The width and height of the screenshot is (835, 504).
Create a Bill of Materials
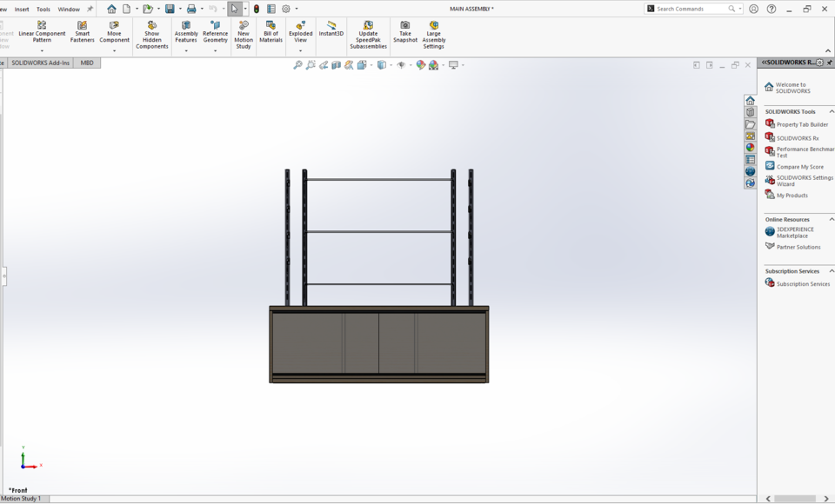[271, 33]
